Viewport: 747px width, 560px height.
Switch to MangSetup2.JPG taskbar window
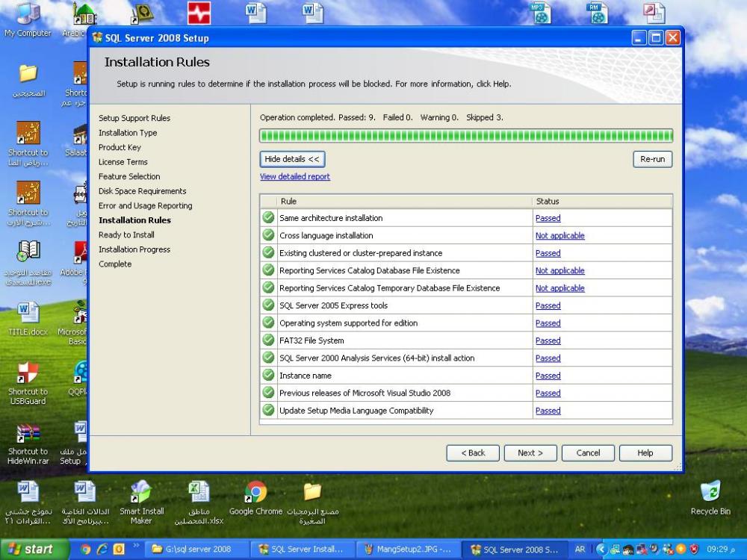click(408, 549)
